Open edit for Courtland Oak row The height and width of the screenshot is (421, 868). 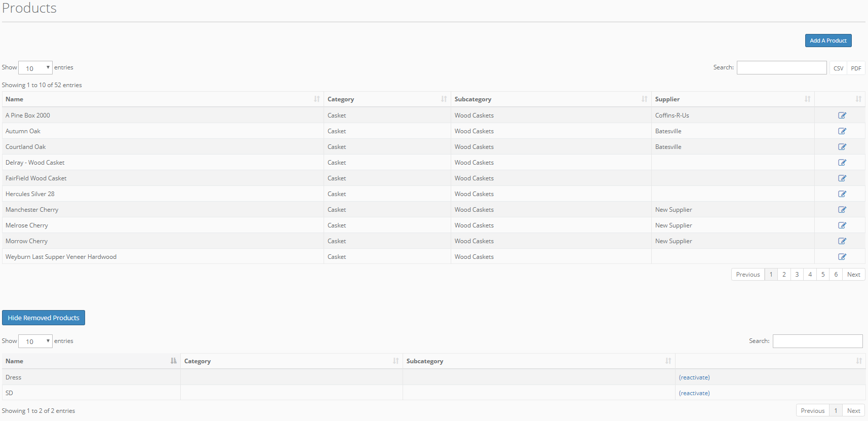point(842,147)
